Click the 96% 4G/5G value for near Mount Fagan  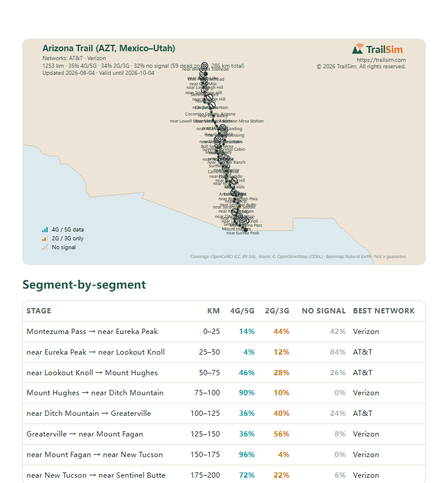point(246,455)
